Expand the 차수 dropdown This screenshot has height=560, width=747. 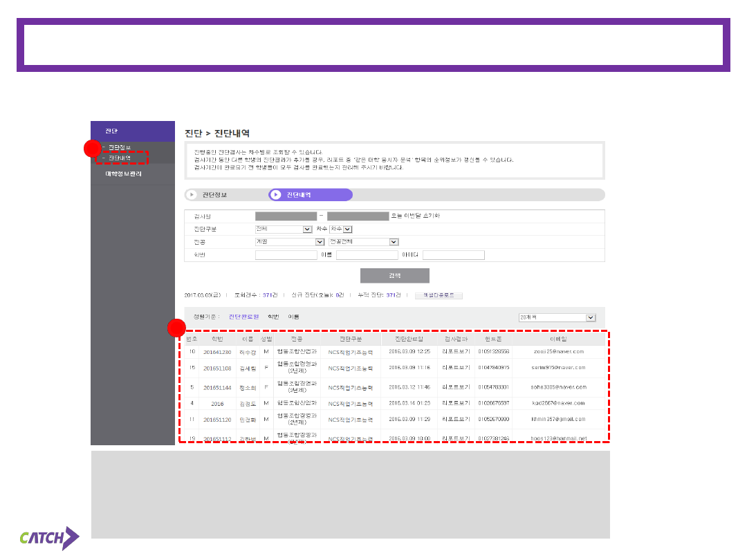pyautogui.click(x=341, y=229)
